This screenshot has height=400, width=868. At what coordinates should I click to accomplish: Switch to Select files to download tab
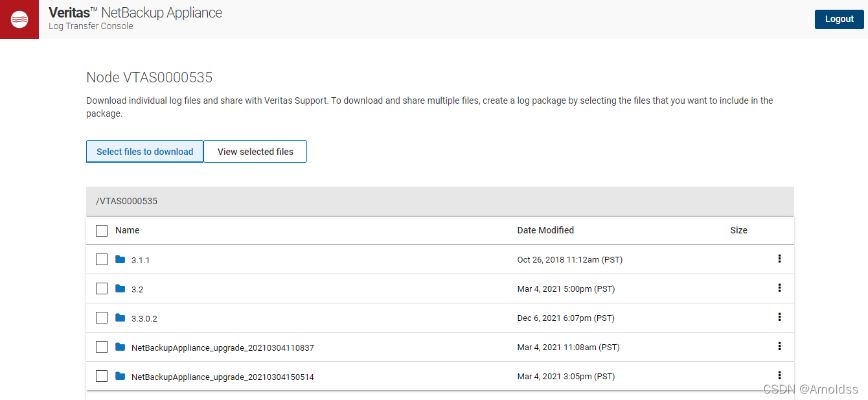[x=145, y=152]
